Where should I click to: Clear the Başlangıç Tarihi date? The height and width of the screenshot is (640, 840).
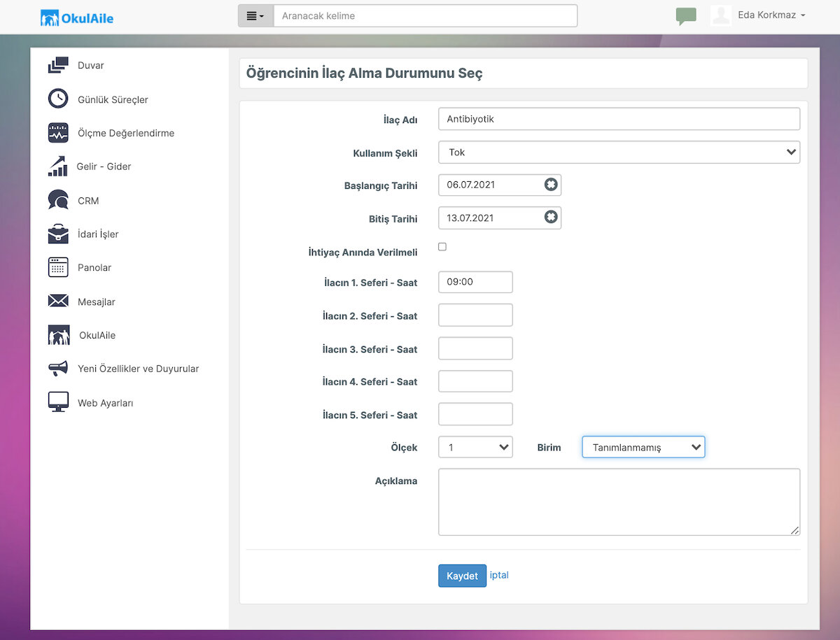point(551,185)
